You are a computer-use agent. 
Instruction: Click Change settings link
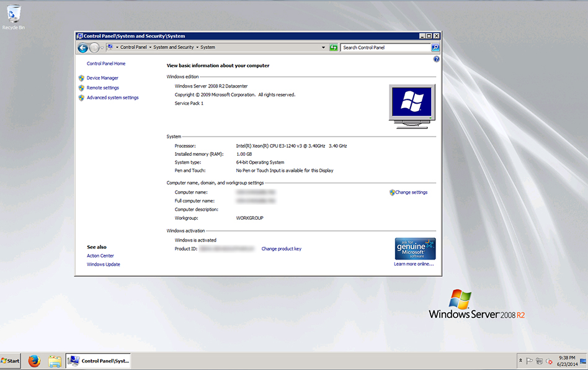coord(411,192)
